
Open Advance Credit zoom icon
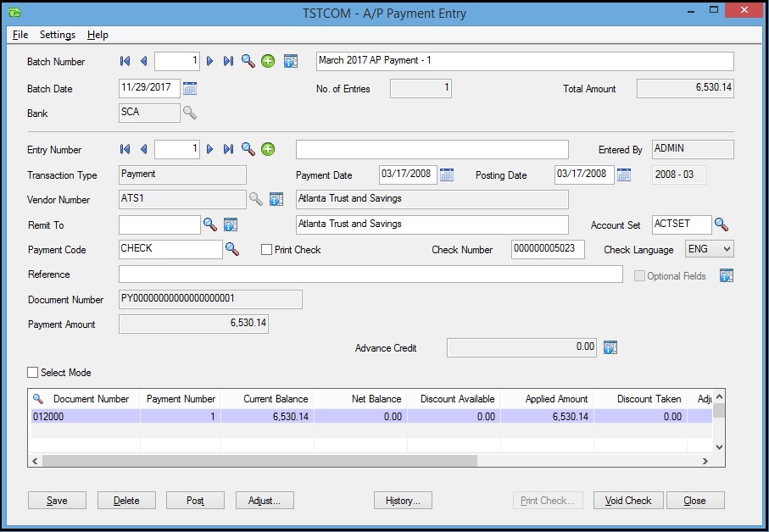point(610,347)
